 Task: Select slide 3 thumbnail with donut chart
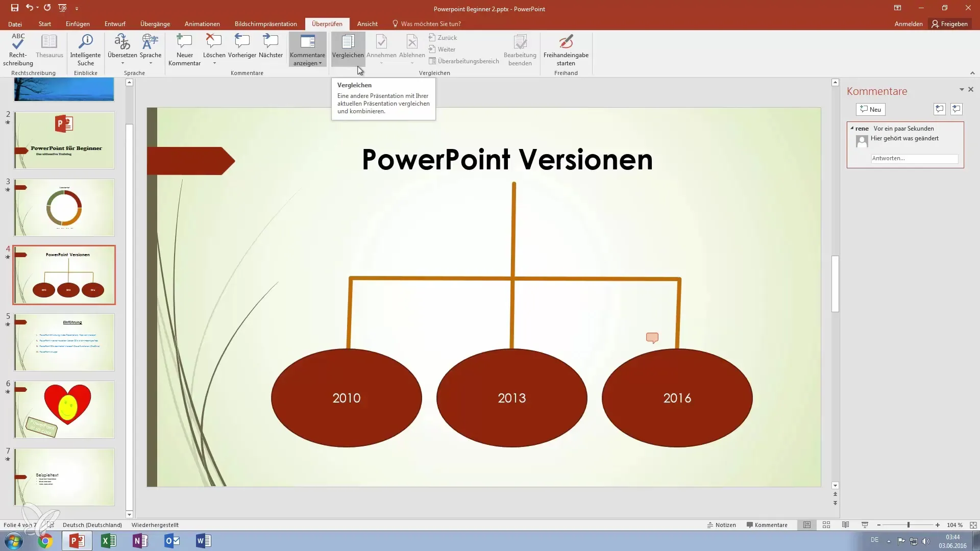point(64,208)
